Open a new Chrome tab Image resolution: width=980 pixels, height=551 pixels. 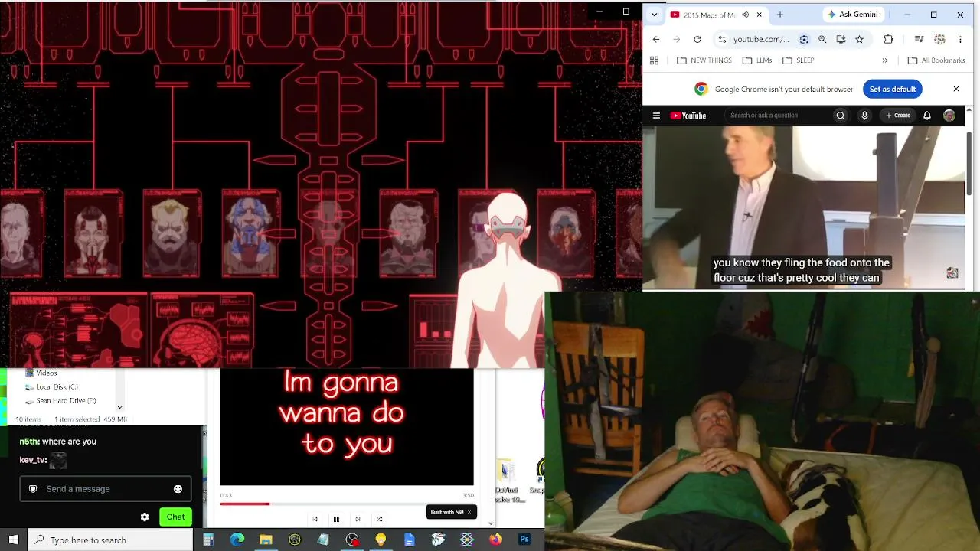point(780,15)
